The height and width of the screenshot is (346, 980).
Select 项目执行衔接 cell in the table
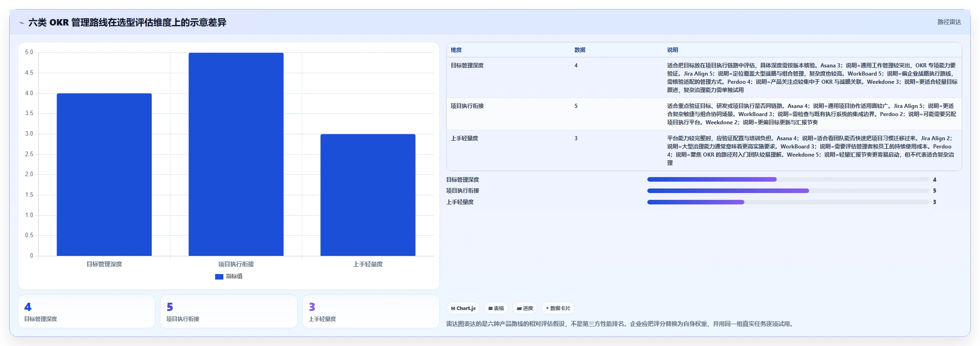coord(467,106)
